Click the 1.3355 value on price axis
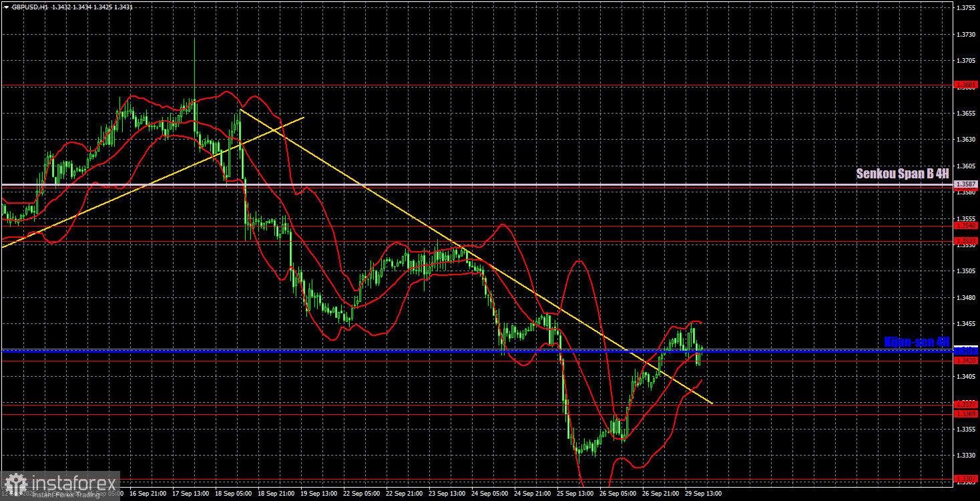This screenshot has height=501, width=980. point(966,430)
